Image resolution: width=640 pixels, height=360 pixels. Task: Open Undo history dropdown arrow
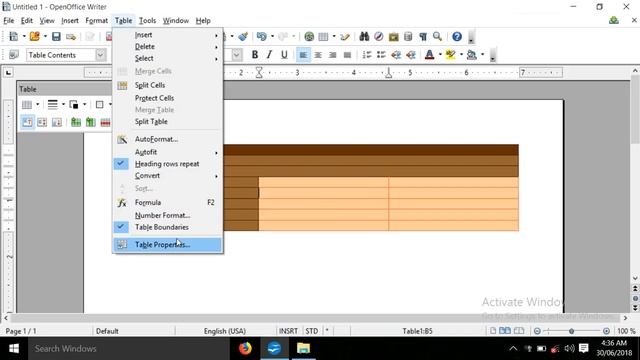(272, 37)
